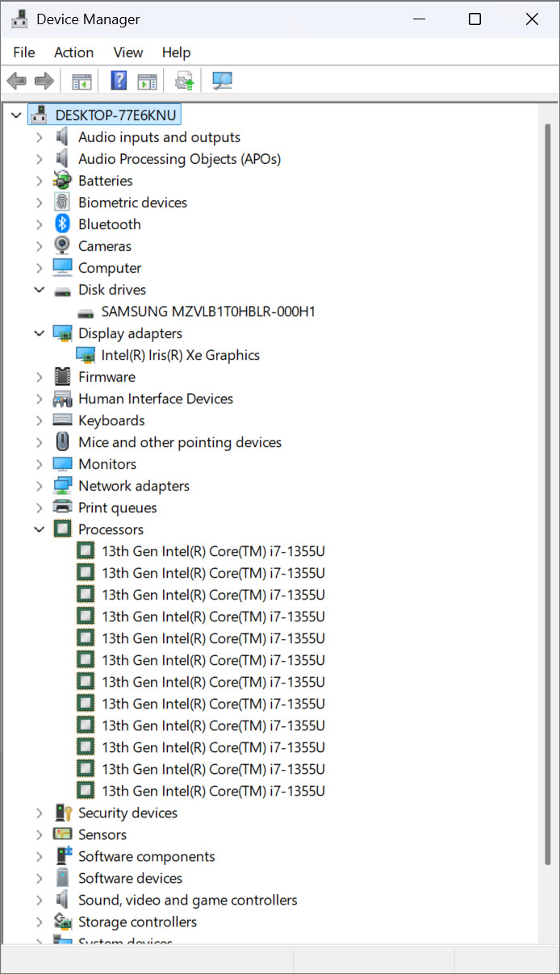Expand the Keyboards category

click(39, 420)
